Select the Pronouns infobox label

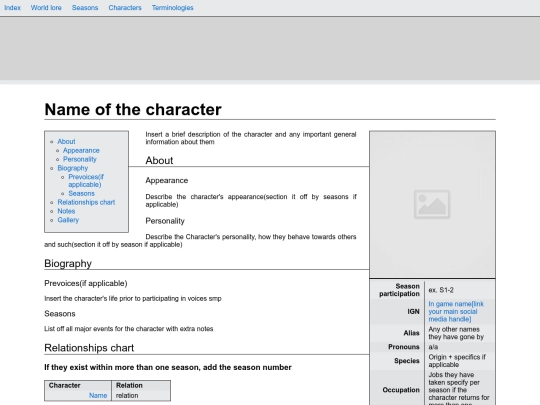click(404, 347)
